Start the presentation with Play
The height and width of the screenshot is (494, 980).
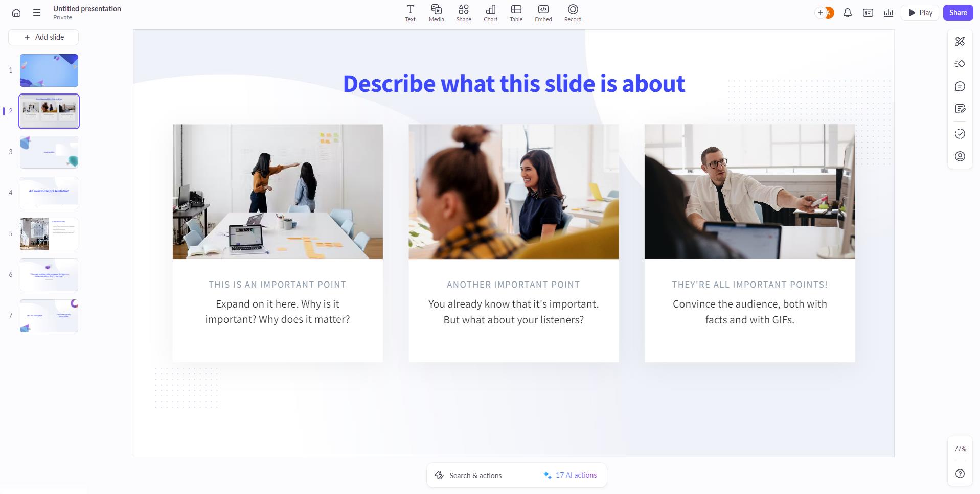point(920,12)
